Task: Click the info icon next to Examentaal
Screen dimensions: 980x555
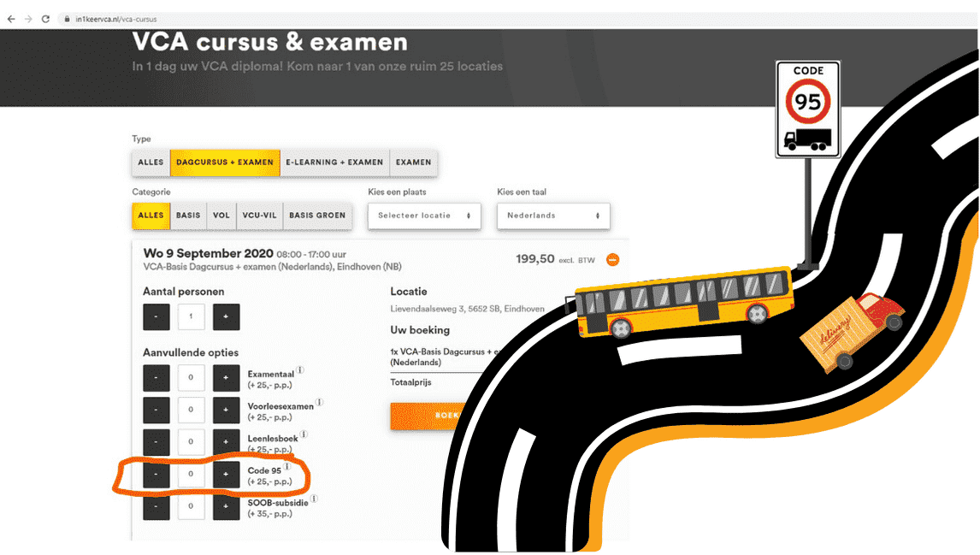Action: (299, 369)
